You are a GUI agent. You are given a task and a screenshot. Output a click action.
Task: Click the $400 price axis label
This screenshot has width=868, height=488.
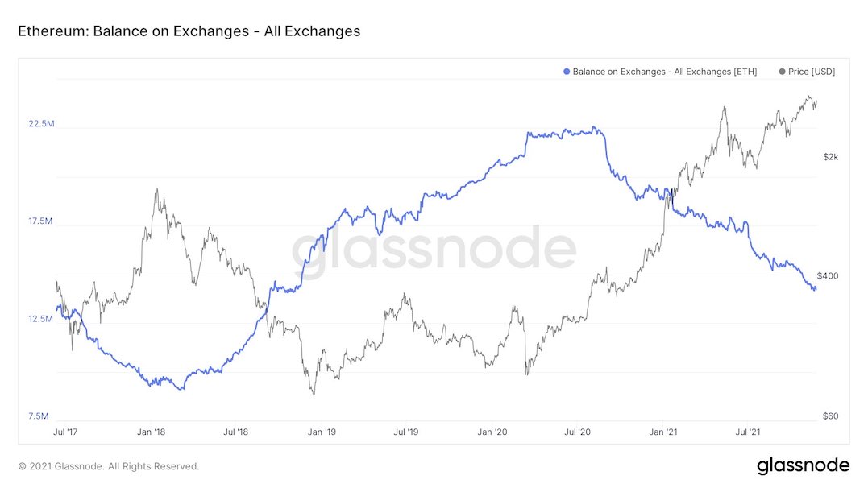[828, 275]
